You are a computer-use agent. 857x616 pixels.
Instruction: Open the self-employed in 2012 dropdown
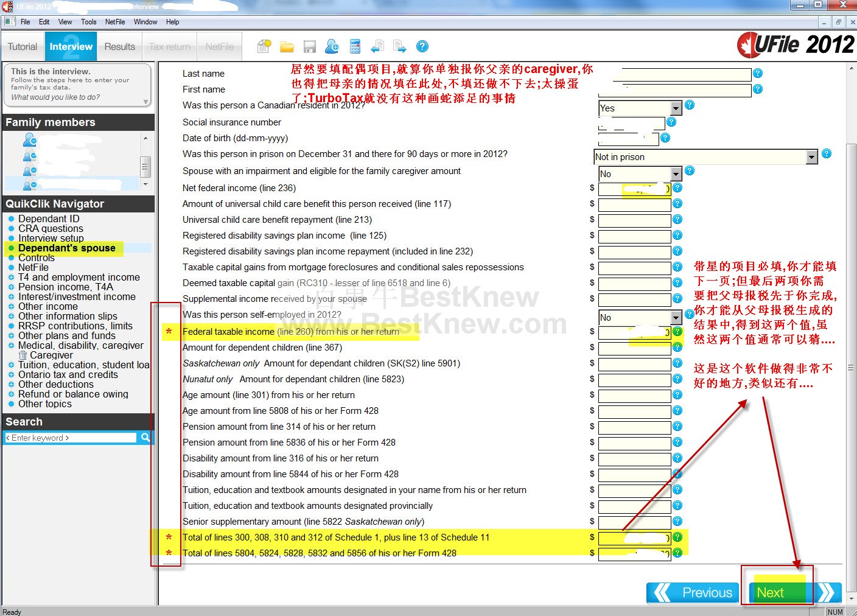click(x=676, y=318)
